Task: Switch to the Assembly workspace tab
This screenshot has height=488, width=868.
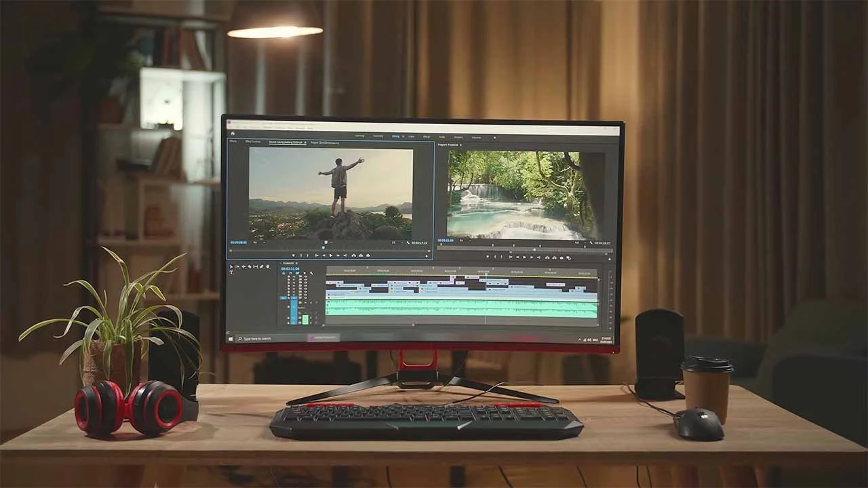Action: point(377,136)
